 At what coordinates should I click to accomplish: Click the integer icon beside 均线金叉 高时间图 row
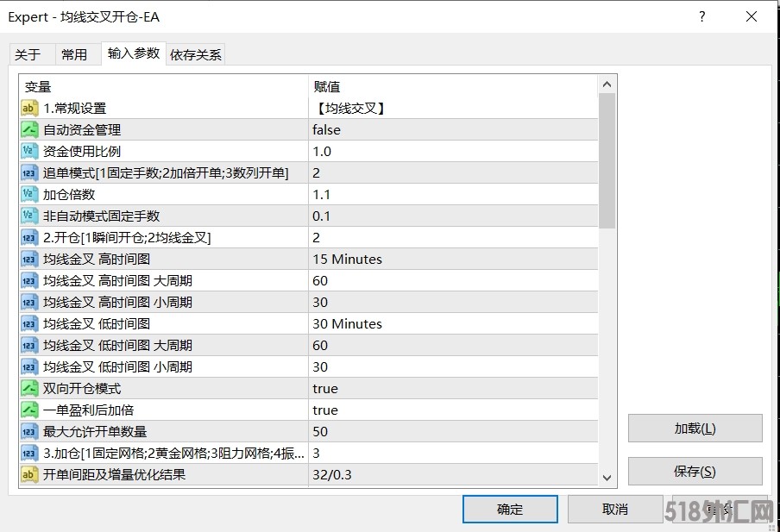click(x=29, y=259)
